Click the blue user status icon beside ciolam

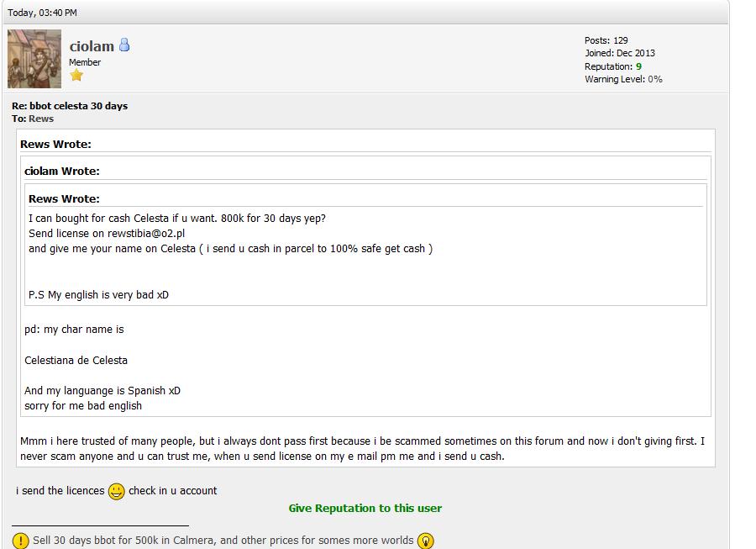click(x=124, y=45)
